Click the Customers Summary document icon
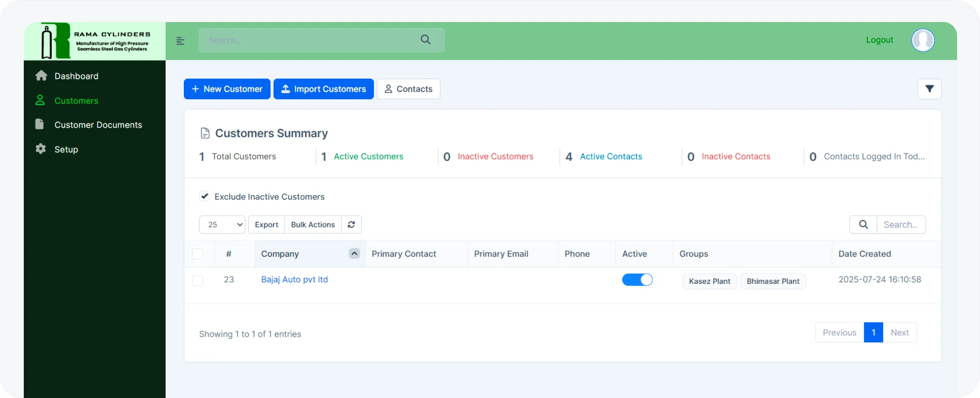 pos(205,133)
